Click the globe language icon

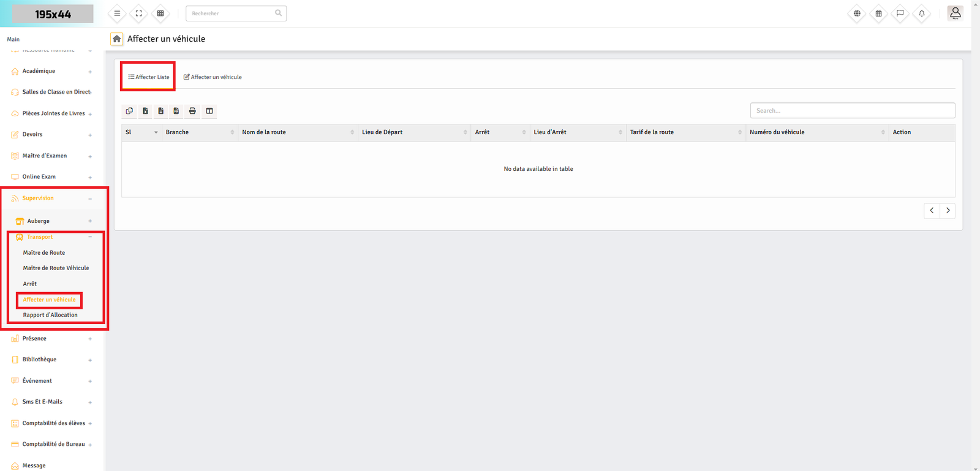[x=857, y=13]
